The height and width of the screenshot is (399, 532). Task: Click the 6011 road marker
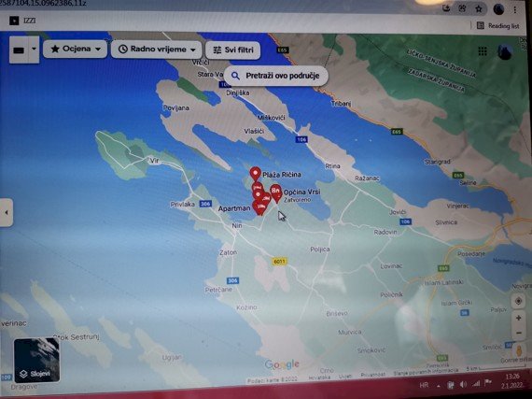coord(279,262)
